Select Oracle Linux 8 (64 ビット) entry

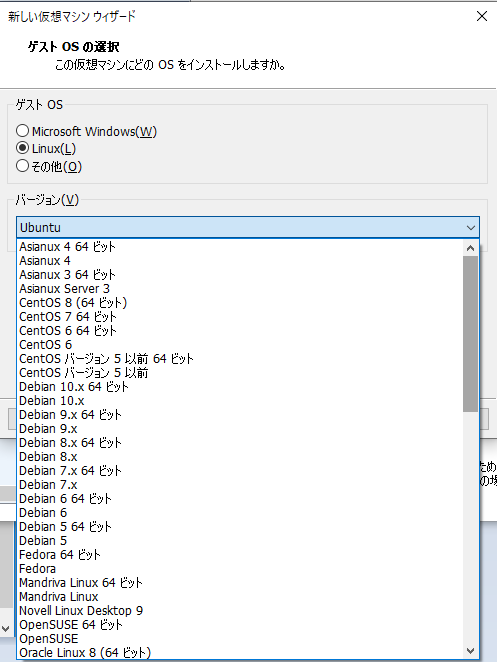click(241, 652)
